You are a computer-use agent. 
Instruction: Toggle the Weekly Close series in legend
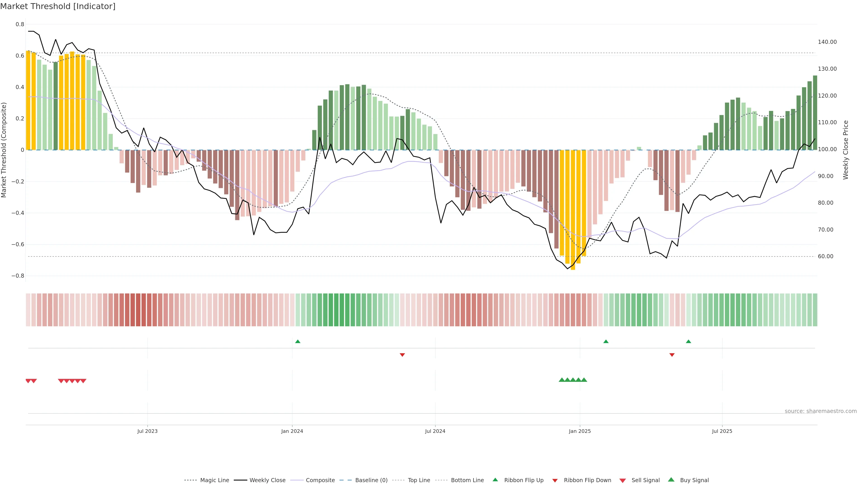point(267,480)
